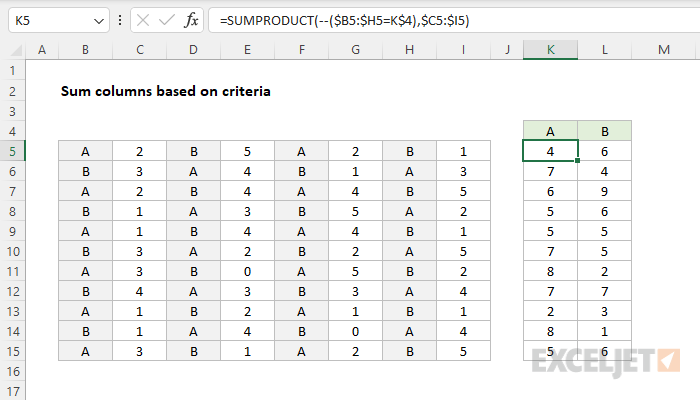Viewport: 700px width, 400px height.
Task: Select the green header cell L4 labeled B
Action: pyautogui.click(x=604, y=131)
